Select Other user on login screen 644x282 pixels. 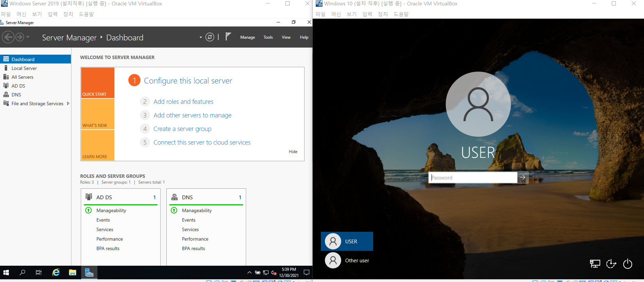tap(347, 260)
